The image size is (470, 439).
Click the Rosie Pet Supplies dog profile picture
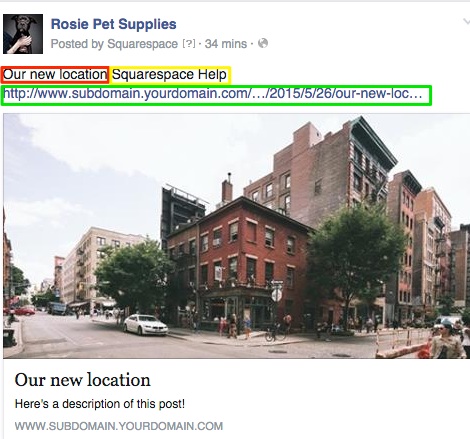(x=23, y=34)
